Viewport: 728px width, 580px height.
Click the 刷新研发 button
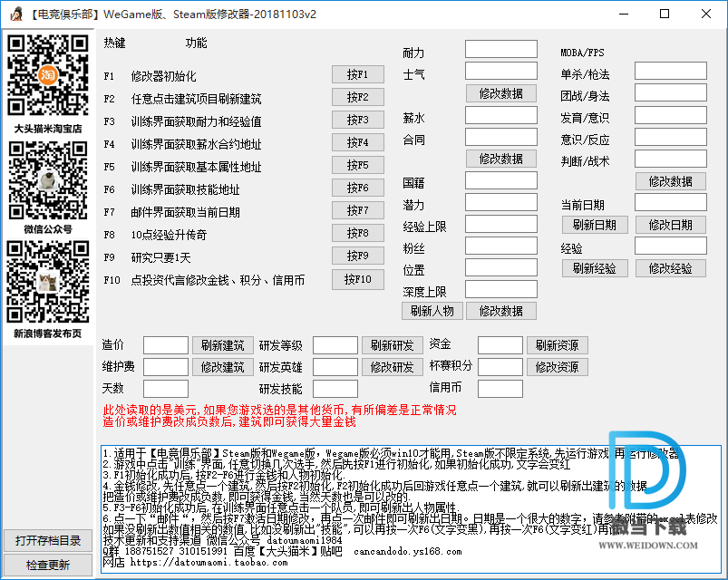pyautogui.click(x=393, y=345)
